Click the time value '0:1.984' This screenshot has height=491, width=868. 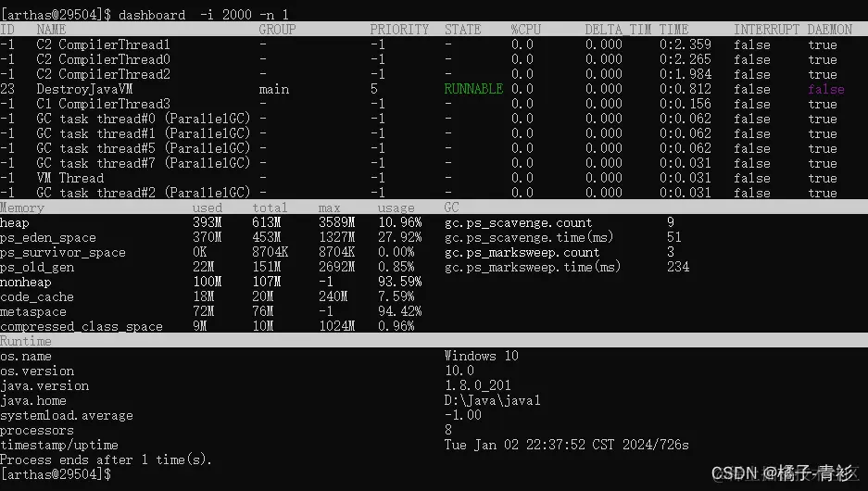point(686,74)
